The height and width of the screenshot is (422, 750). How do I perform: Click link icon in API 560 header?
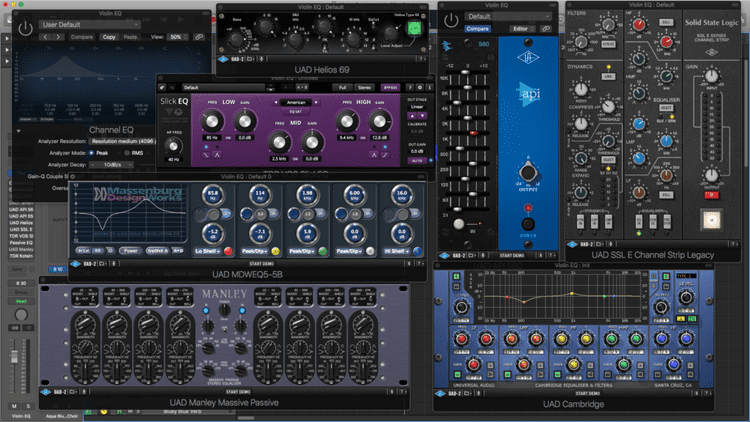[546, 29]
